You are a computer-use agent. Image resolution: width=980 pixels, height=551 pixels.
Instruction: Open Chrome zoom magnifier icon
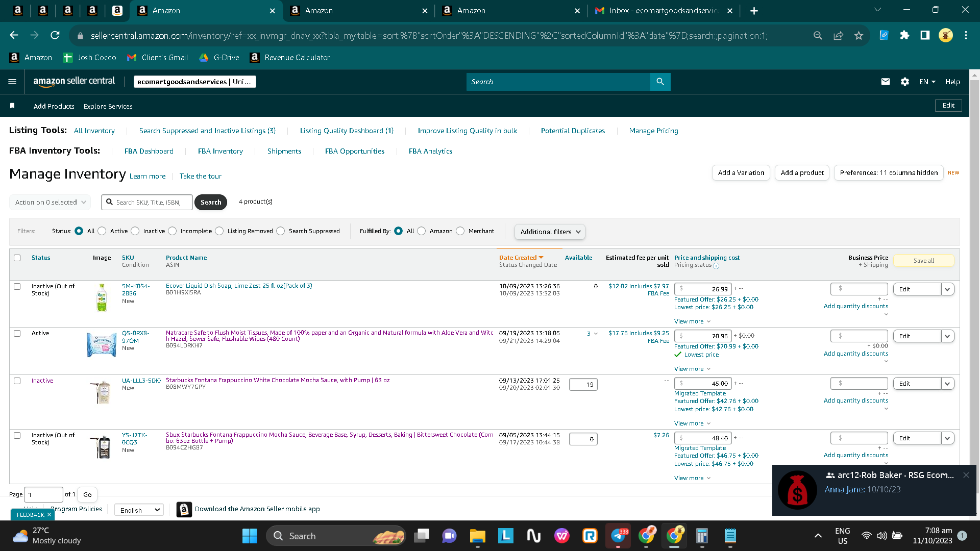(x=818, y=35)
